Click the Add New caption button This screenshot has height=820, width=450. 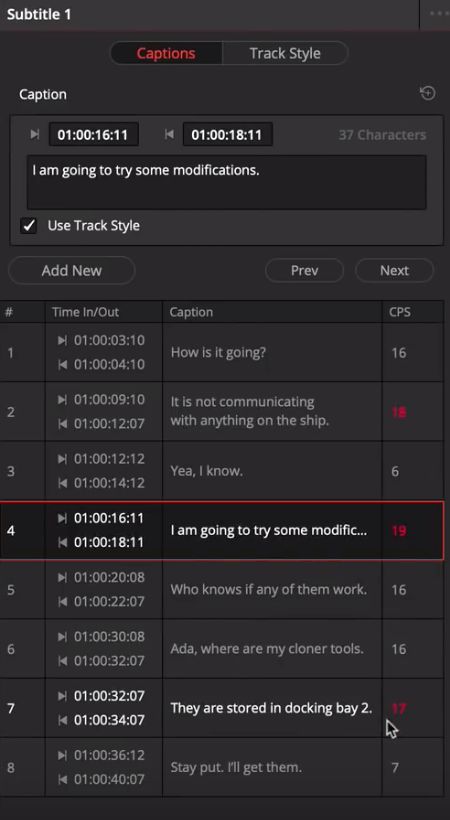[x=72, y=270]
